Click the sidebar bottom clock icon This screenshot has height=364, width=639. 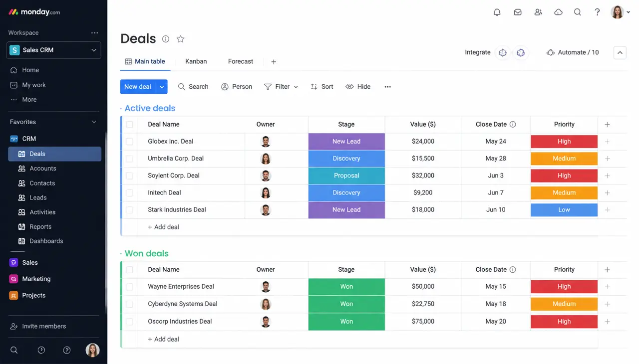tap(41, 350)
